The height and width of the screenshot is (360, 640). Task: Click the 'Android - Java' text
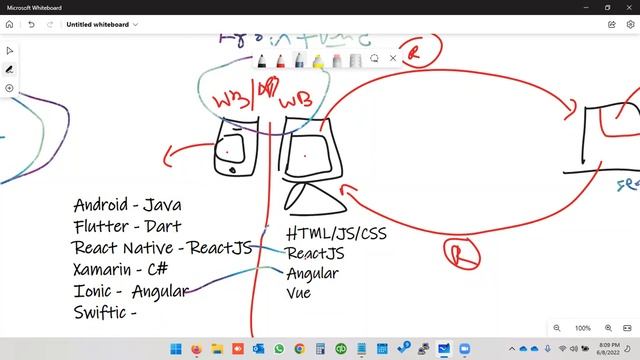[127, 205]
